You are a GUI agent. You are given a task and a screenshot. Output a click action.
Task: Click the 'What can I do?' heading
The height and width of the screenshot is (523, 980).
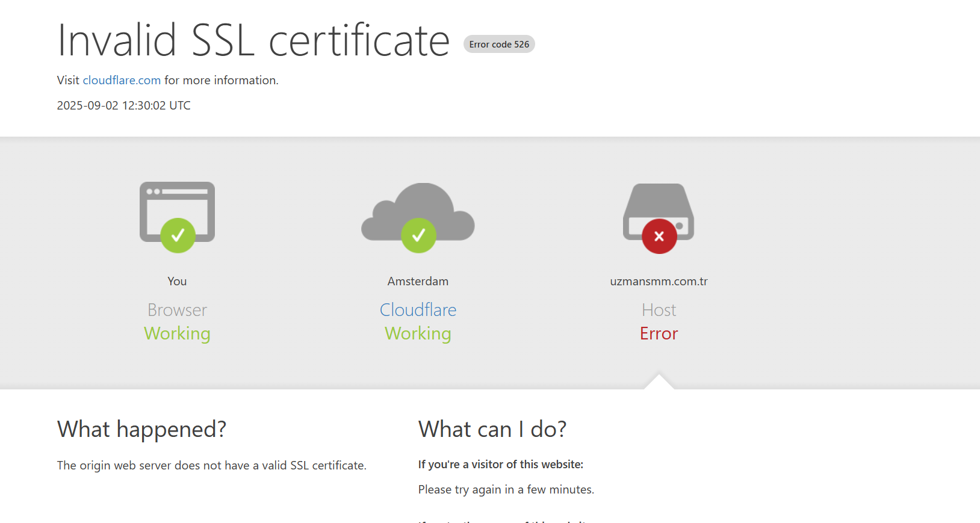tap(492, 429)
